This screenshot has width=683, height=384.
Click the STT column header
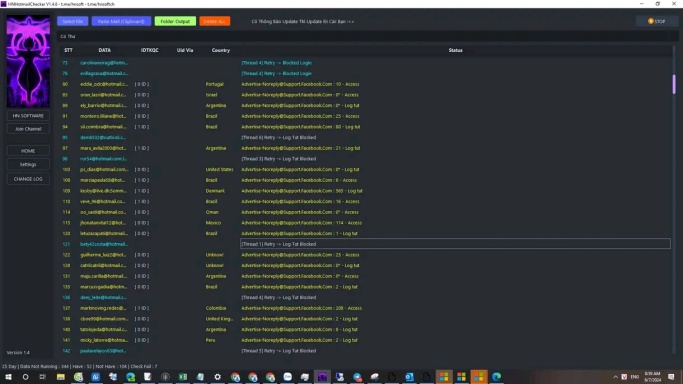tap(68, 50)
